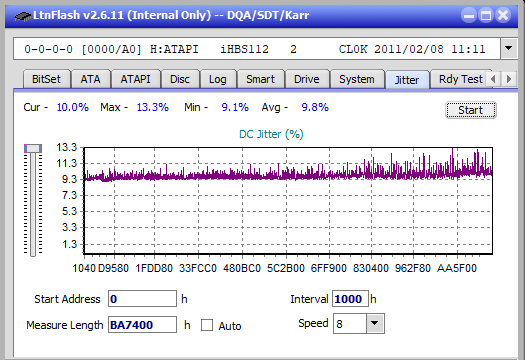The image size is (525, 360).
Task: Open the System tab
Action: (x=357, y=79)
